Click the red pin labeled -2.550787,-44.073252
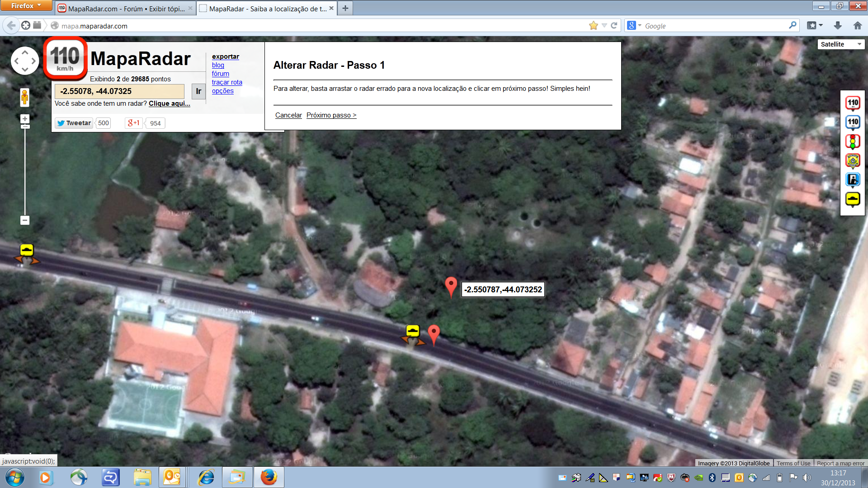The image size is (868, 488). 451,287
